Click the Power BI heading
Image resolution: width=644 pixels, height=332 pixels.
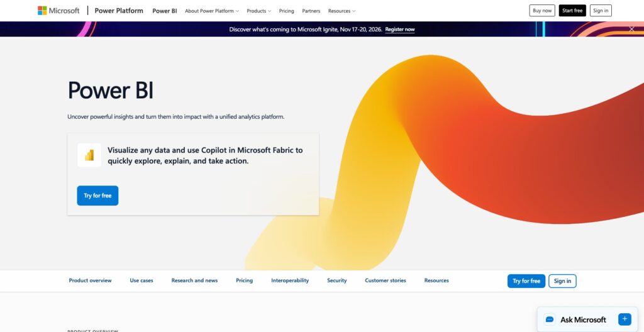(111, 91)
